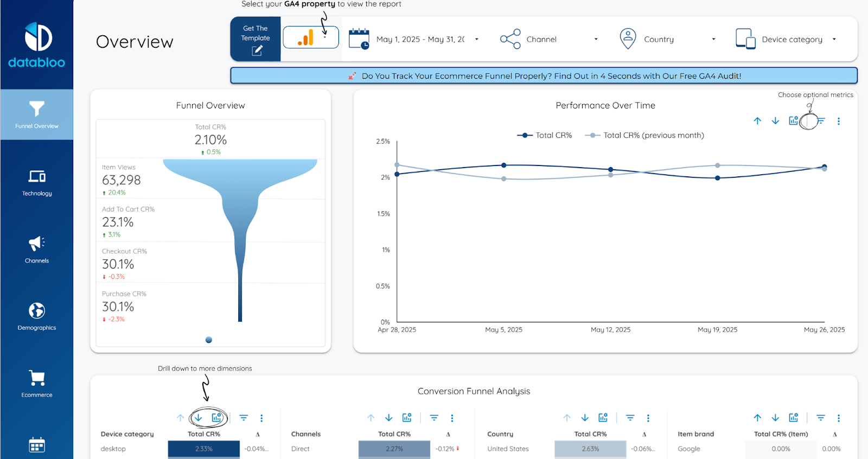Select the Direct row in Channels table
Screen dimensions: 868x459
(x=375, y=449)
